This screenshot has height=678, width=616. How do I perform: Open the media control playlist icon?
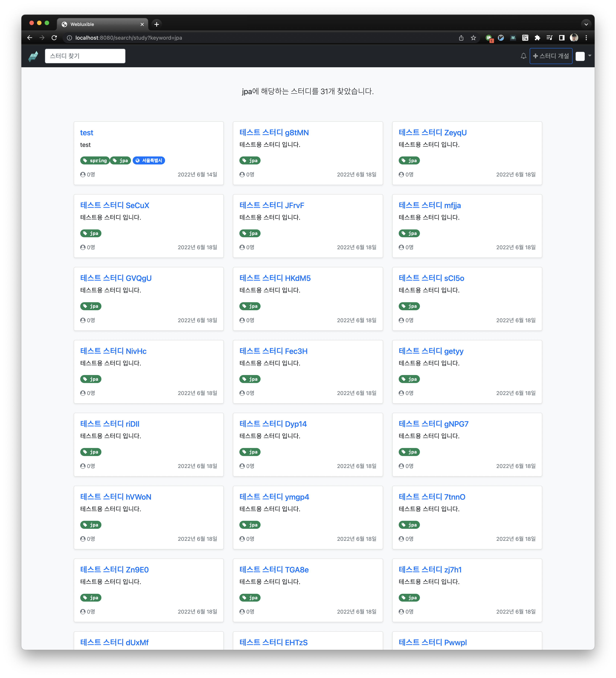pos(549,38)
